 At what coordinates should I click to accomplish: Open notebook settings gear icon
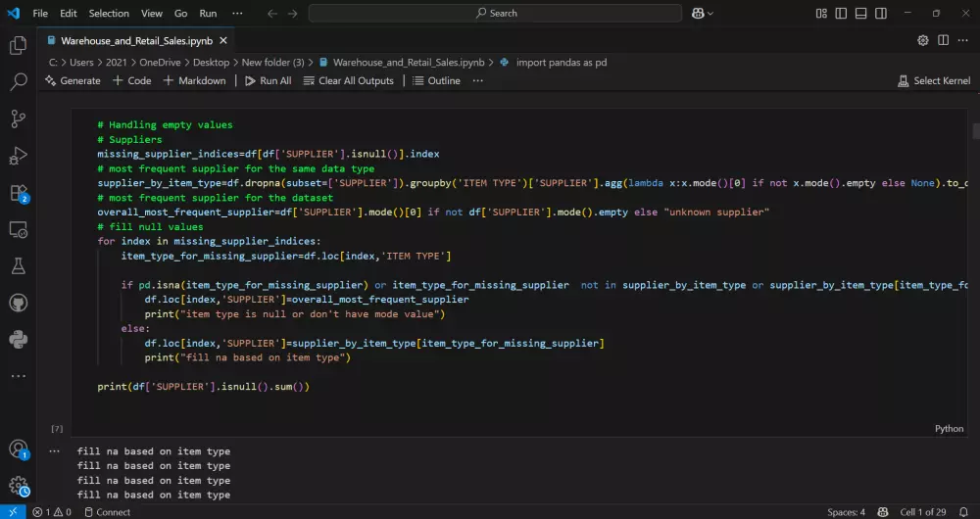pyautogui.click(x=922, y=40)
